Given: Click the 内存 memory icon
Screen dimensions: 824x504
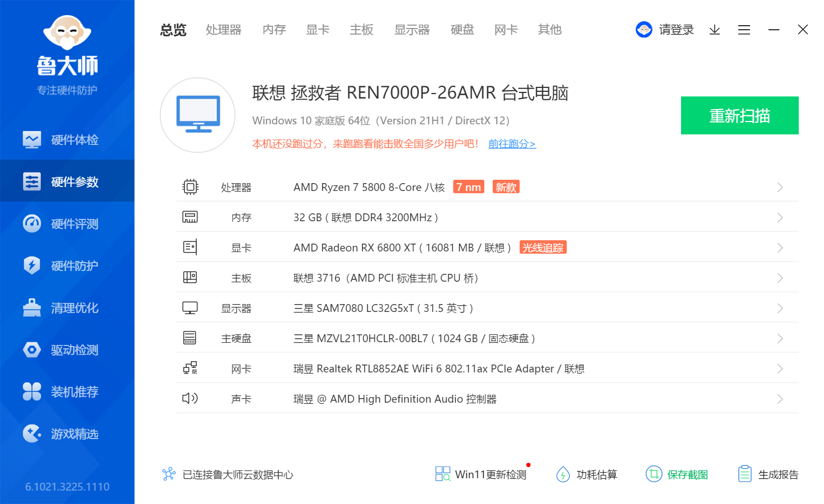Looking at the screenshot, I should 190,217.
